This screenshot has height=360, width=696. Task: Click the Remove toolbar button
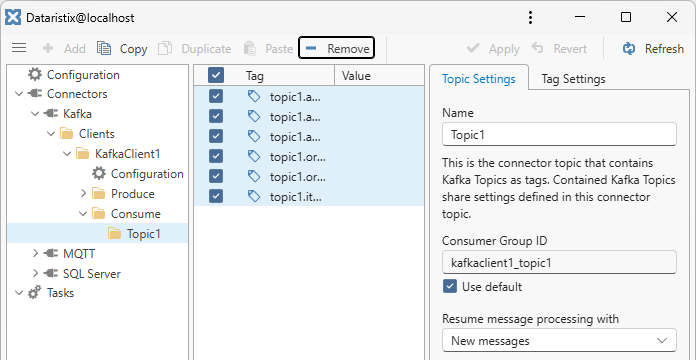click(336, 48)
